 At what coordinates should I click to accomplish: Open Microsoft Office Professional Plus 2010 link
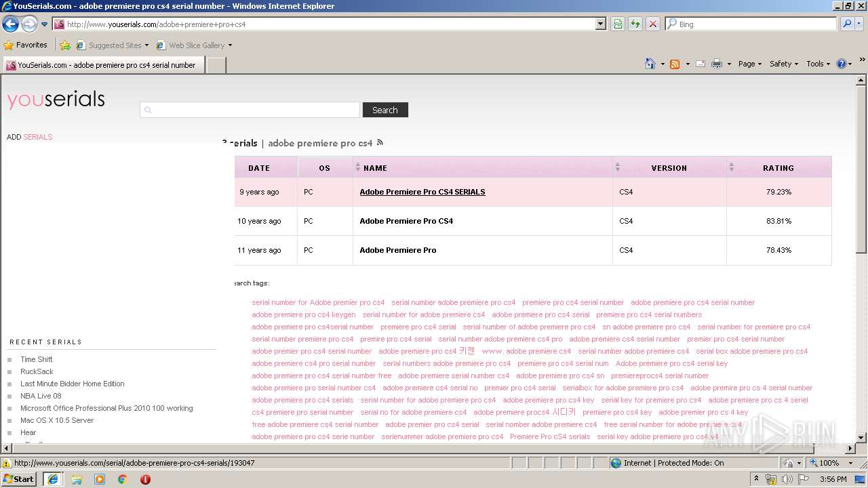106,408
